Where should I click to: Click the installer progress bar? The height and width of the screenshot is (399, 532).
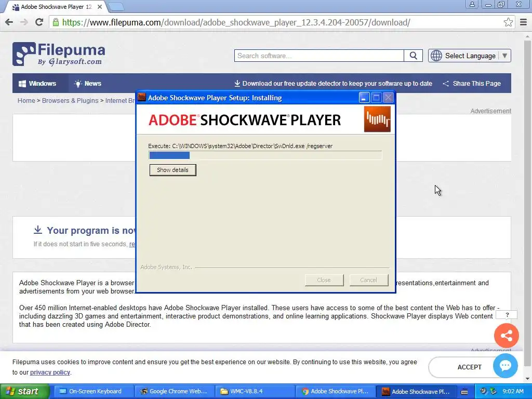265,155
